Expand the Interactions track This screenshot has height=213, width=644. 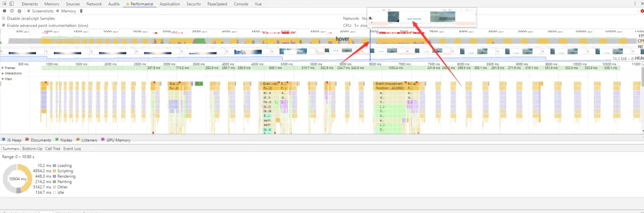3,73
